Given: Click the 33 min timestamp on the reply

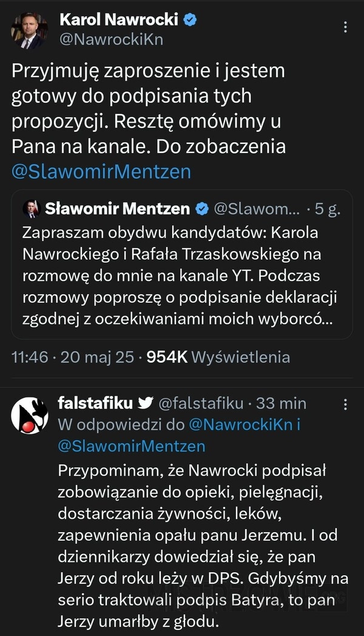Looking at the screenshot, I should [281, 403].
